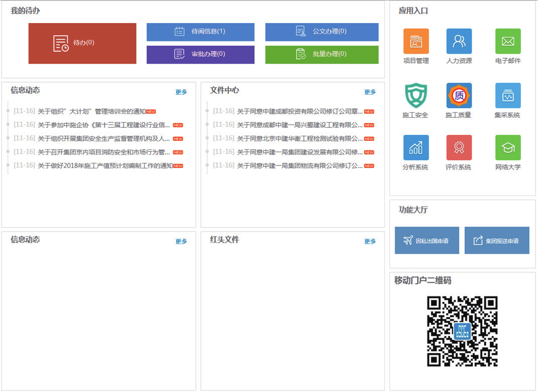Open the green 批量办理(0) tile
The width and height of the screenshot is (538, 392).
(x=322, y=54)
